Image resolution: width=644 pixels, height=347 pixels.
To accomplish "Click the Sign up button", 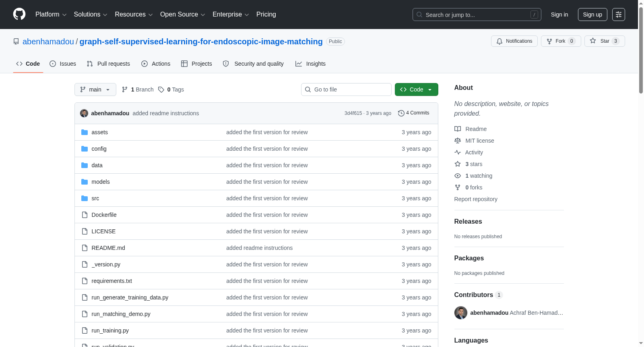I will pyautogui.click(x=592, y=15).
